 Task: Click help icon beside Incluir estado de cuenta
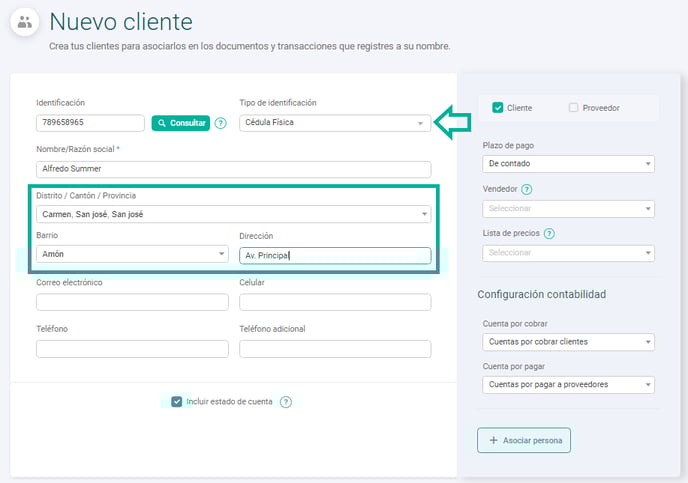click(x=286, y=402)
